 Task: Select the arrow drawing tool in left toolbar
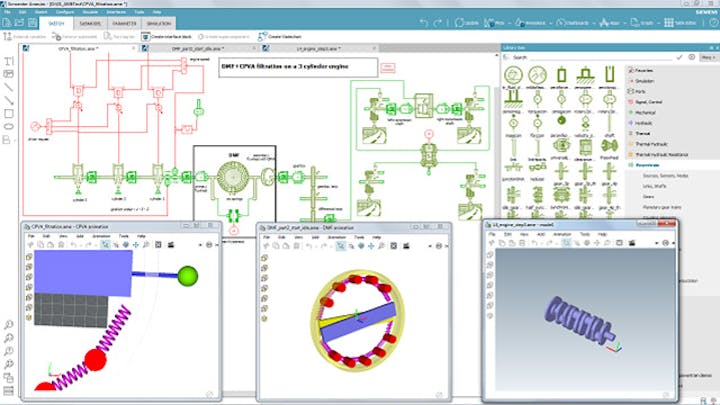click(9, 101)
